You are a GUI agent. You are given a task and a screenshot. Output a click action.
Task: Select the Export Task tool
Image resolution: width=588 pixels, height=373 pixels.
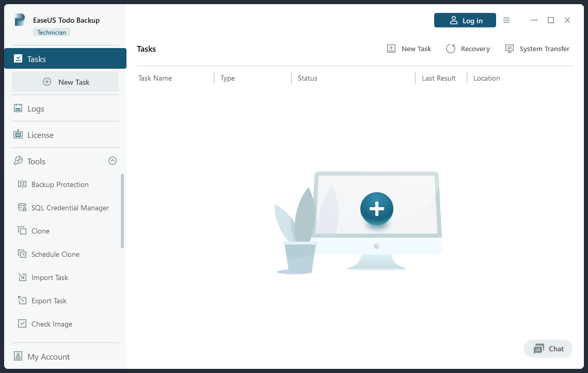(x=49, y=301)
